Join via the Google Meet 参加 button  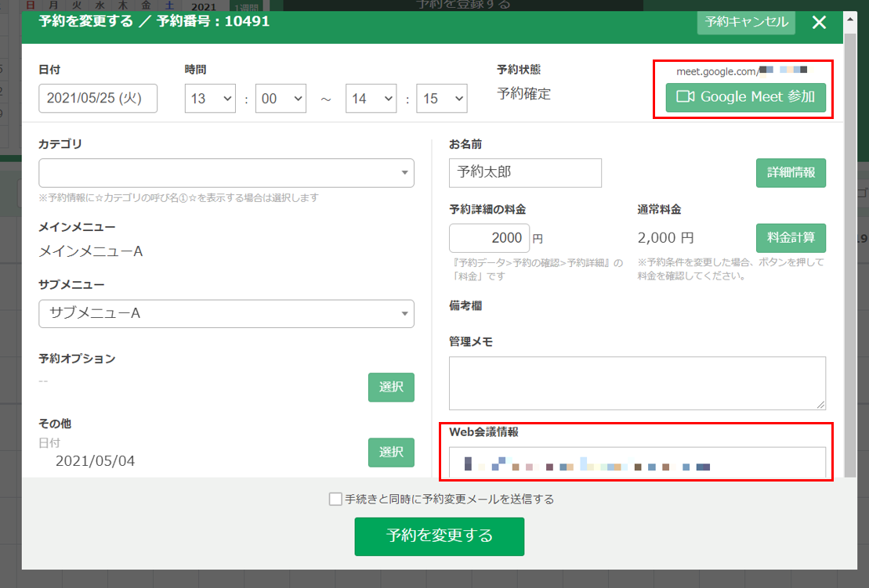coord(745,97)
